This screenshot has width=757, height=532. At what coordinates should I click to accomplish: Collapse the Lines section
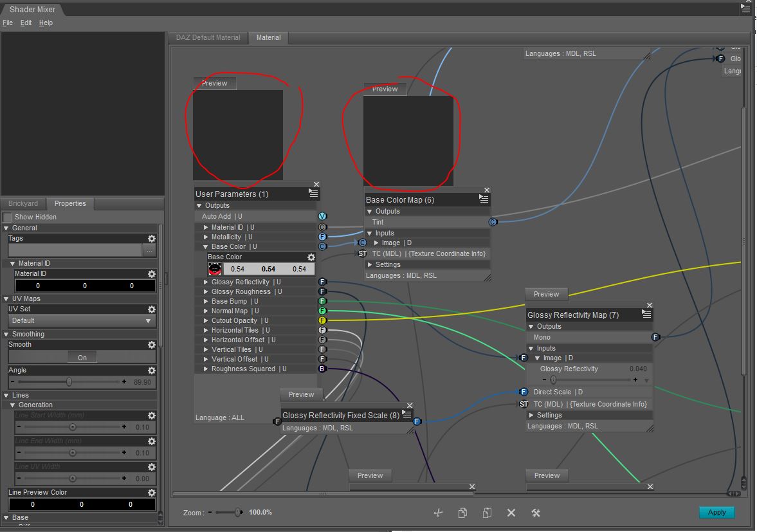[6, 395]
